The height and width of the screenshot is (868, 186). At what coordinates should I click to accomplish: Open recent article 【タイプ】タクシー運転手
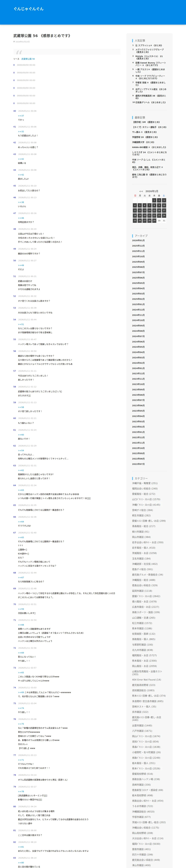point(149,127)
